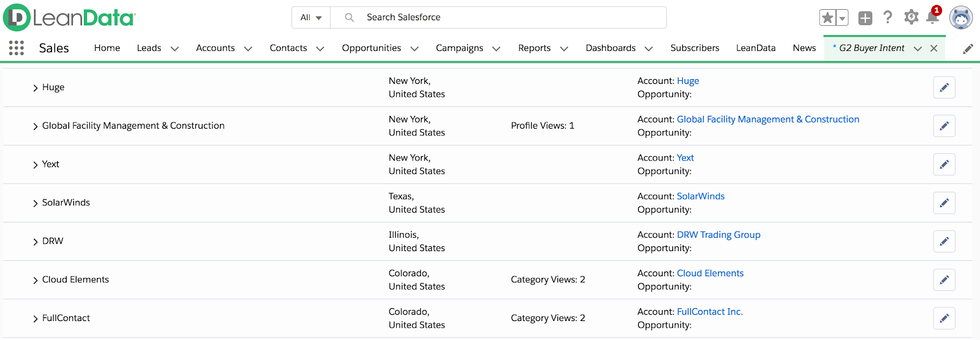Open the DRW Trading Group account link
This screenshot has height=340, width=980.
[x=718, y=235]
